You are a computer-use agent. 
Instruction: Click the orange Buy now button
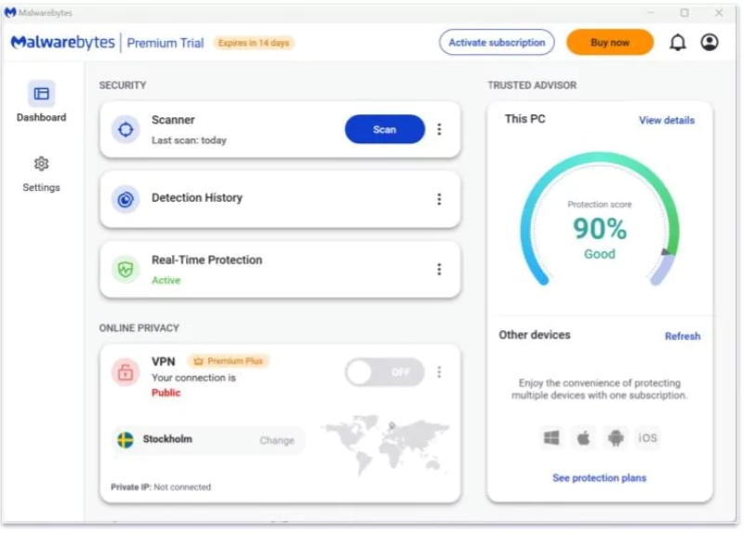tap(610, 43)
